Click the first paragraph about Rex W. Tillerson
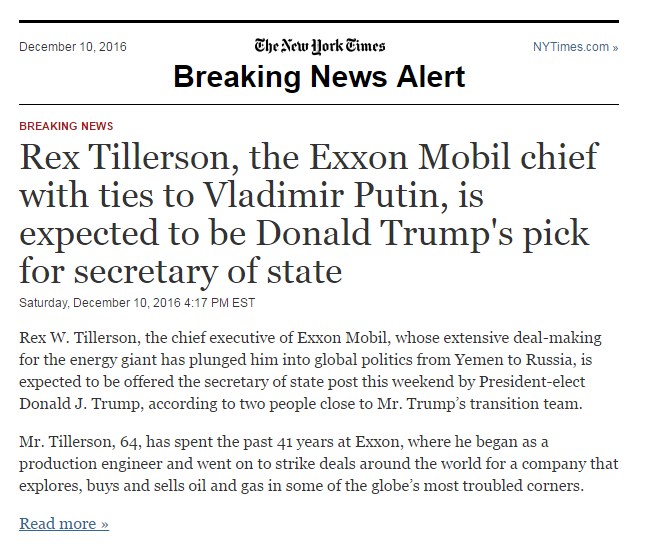Screen dimensions: 649x552 pos(310,370)
